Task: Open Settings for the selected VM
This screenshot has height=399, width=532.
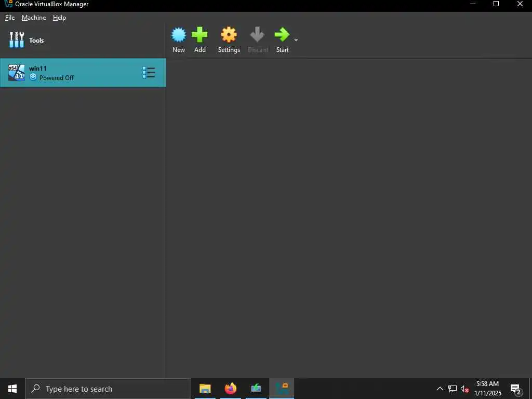Action: (x=229, y=39)
